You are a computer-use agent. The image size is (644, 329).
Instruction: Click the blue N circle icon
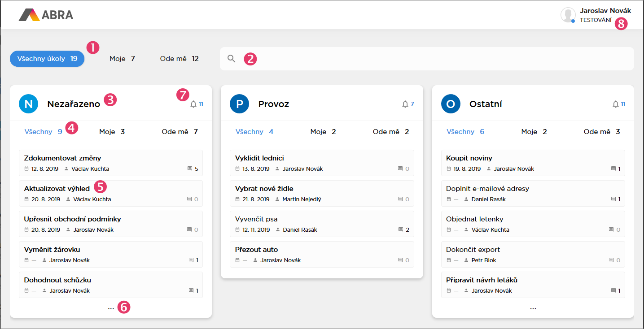(x=28, y=104)
